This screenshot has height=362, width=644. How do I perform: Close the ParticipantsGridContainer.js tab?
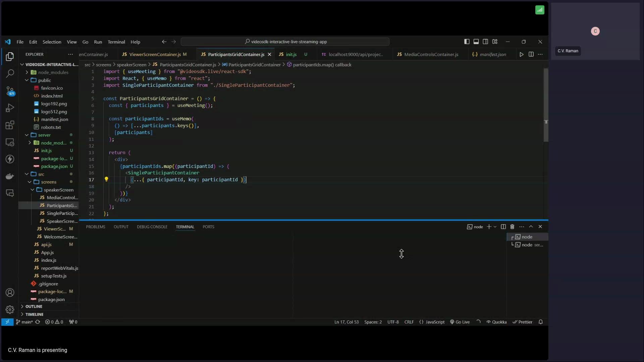[269, 54]
